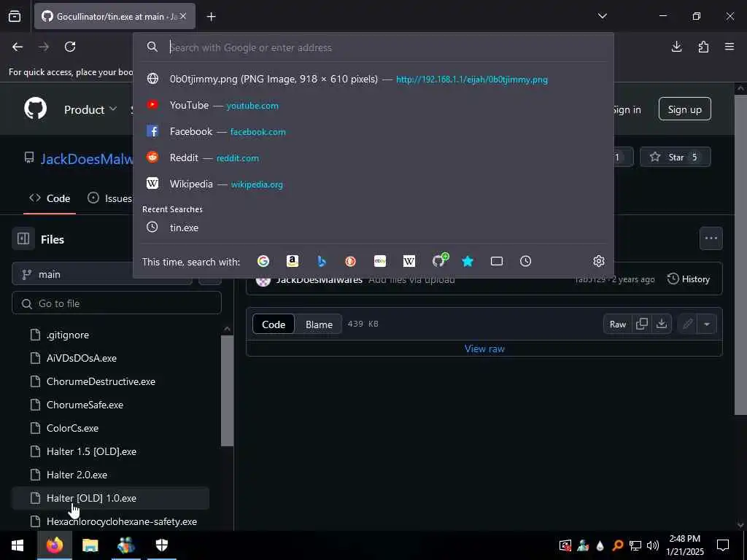Add GitHub search engine icon
Screen dimensions: 747x560
click(x=439, y=260)
